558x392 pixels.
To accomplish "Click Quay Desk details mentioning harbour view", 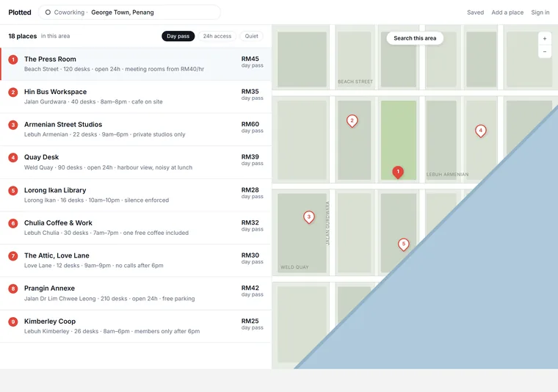I will tap(108, 167).
